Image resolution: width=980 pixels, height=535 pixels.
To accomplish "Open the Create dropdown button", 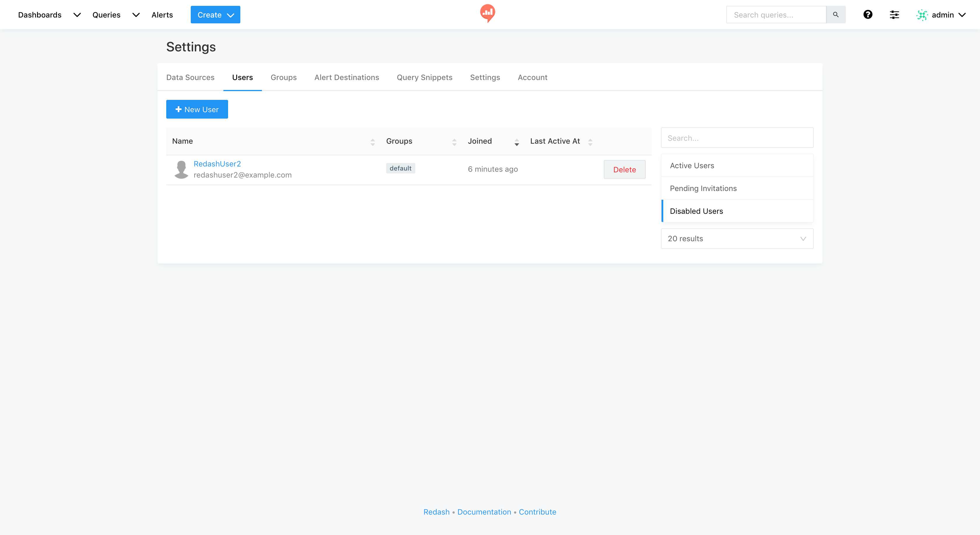I will (215, 15).
